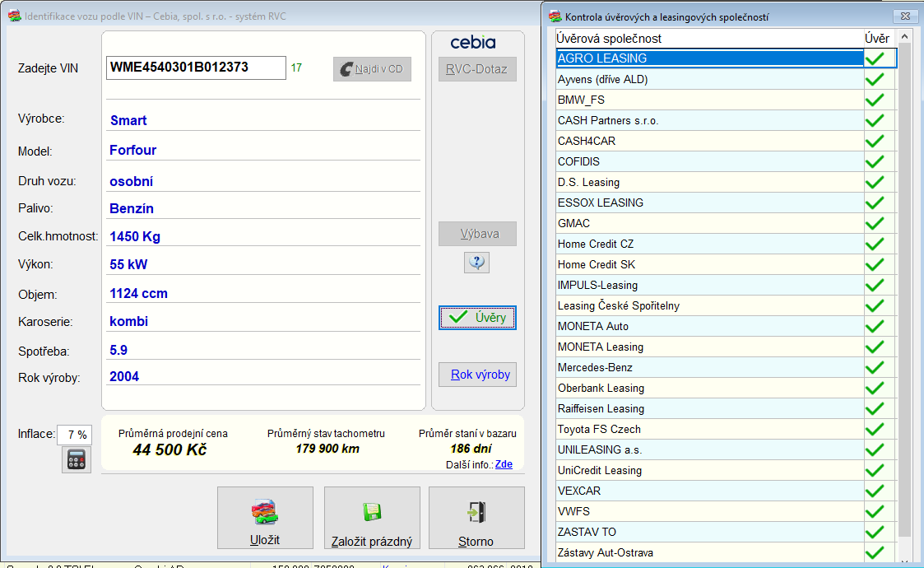The height and width of the screenshot is (568, 924).
Task: Click the 186 dní average stay value
Action: pos(471,449)
